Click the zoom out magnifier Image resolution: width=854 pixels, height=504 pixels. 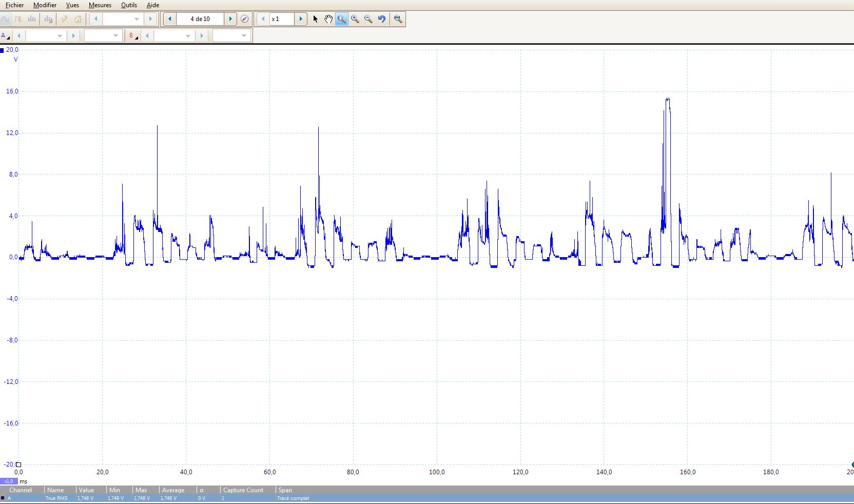click(x=368, y=19)
